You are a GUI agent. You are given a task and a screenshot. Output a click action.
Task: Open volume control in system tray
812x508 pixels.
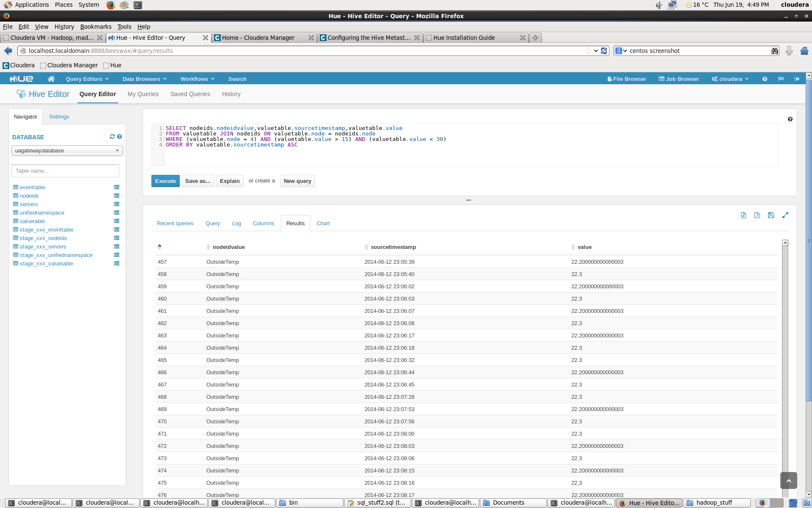point(659,5)
